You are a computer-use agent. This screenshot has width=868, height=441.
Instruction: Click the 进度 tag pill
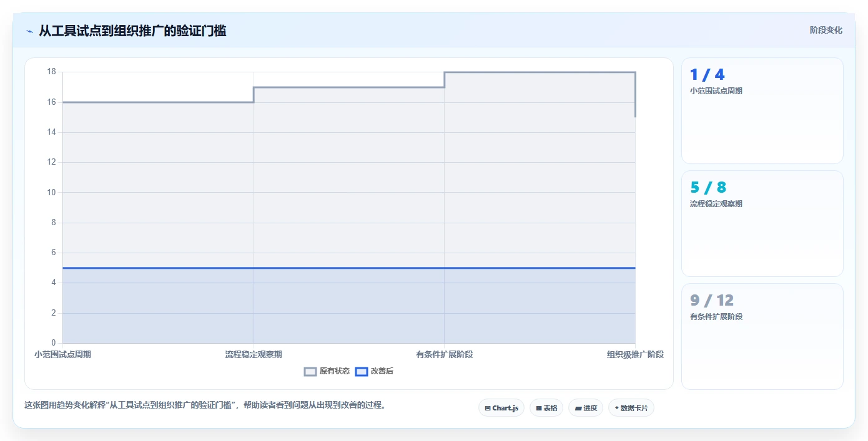(586, 408)
